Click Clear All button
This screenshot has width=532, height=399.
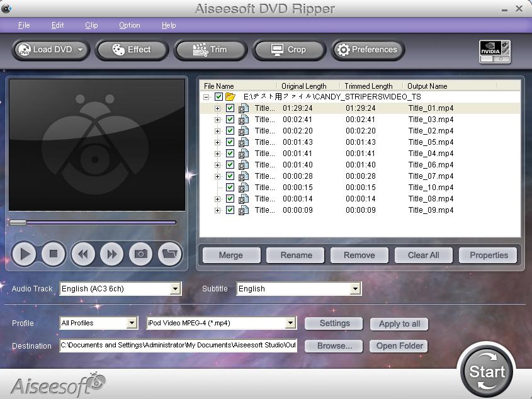424,255
